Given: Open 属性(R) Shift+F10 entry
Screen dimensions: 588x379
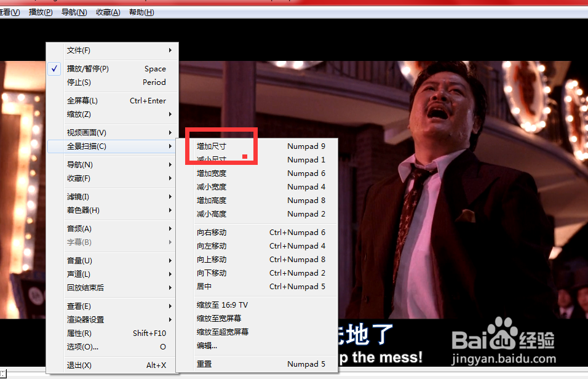Looking at the screenshot, I should [112, 333].
